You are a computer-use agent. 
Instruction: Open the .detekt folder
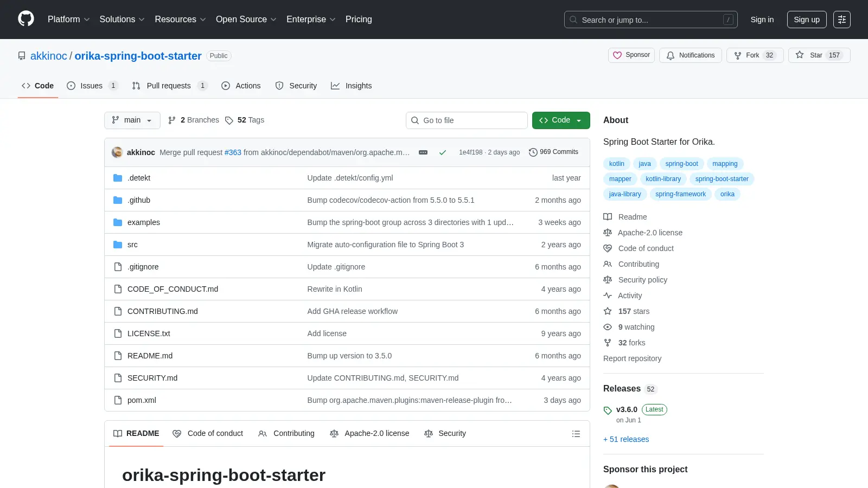(x=139, y=178)
